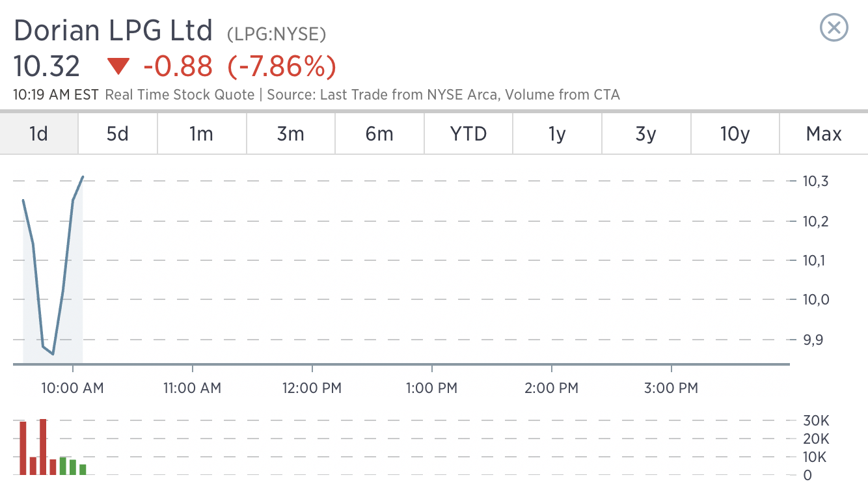Click the Dorian LPG Ltd company name

[x=113, y=30]
